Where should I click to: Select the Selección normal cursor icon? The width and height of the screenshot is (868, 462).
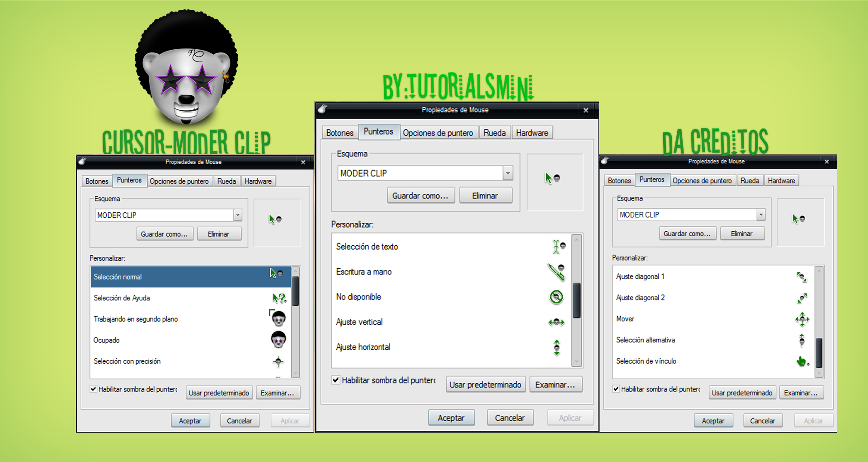276,273
